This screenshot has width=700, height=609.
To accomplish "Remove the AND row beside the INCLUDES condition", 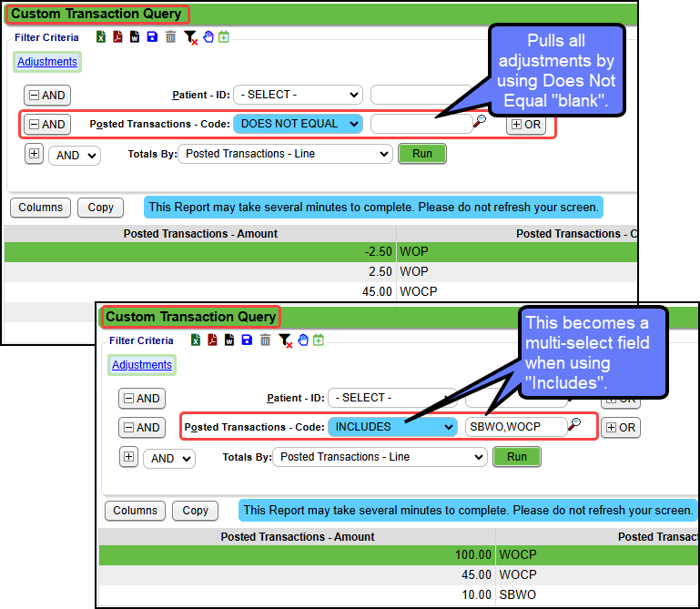I will [x=142, y=427].
